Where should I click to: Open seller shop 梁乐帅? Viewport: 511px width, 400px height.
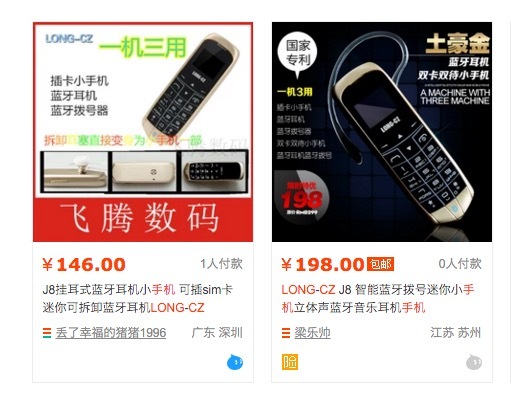312,333
